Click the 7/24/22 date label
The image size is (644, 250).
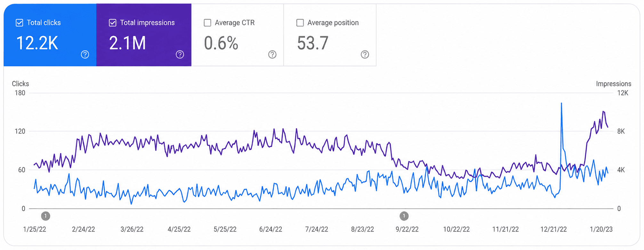pyautogui.click(x=317, y=229)
